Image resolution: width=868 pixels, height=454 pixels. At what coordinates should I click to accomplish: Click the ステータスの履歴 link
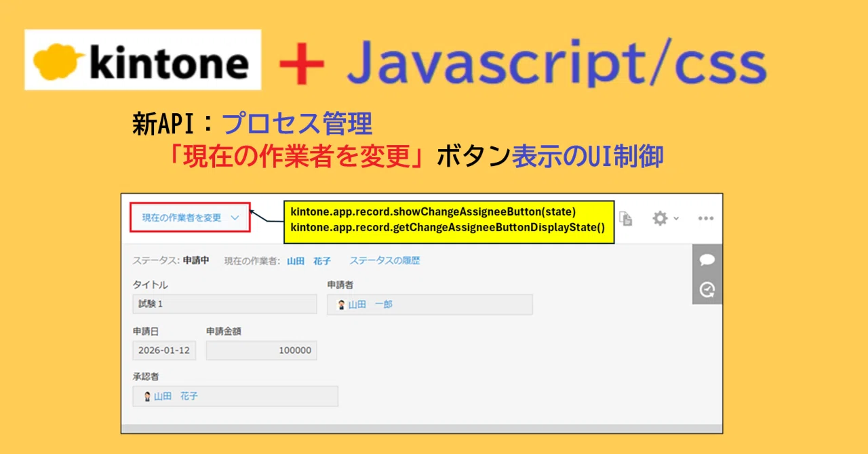384,260
